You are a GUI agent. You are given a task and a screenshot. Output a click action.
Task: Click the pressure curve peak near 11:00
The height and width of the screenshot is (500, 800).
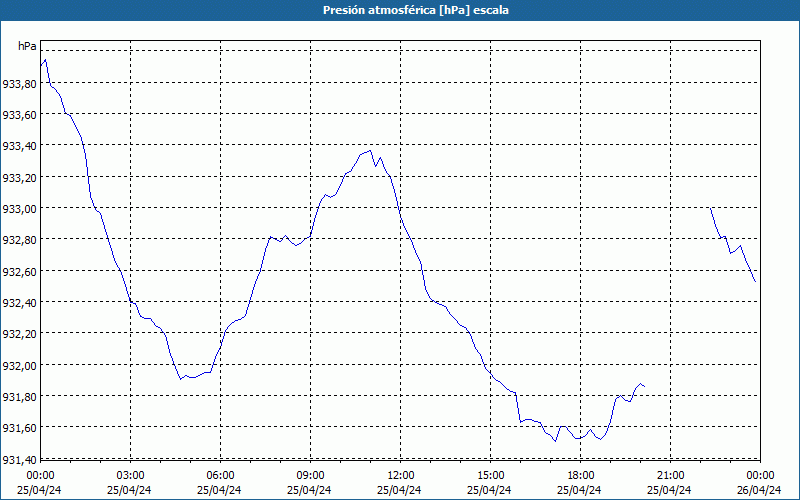(370, 151)
